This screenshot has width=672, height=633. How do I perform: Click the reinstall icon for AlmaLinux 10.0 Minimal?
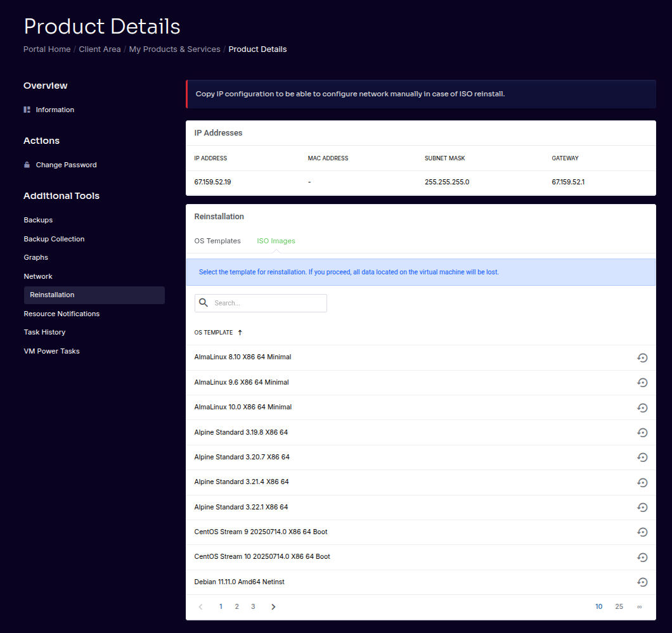(x=642, y=407)
